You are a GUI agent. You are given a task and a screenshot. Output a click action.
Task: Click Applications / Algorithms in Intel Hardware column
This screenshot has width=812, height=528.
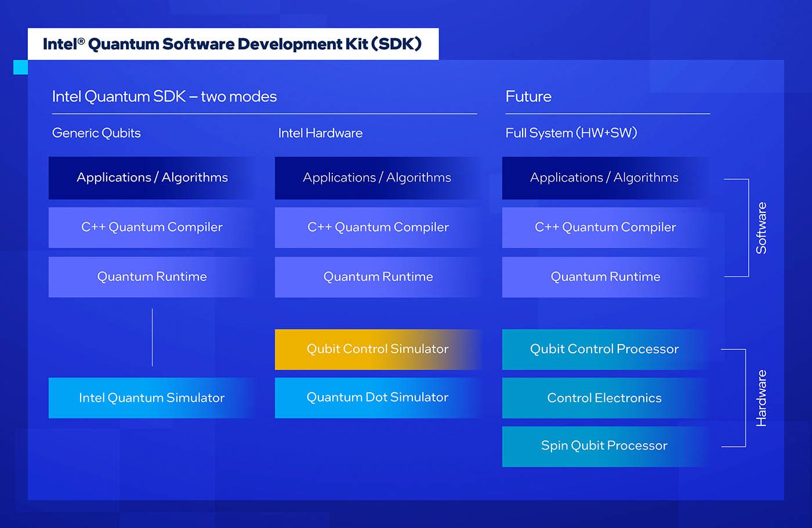tap(377, 178)
